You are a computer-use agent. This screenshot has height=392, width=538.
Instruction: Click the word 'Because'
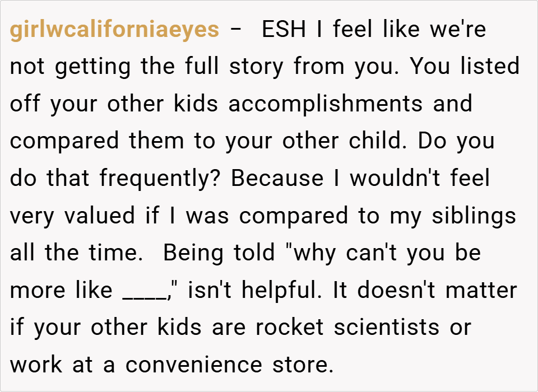(277, 179)
